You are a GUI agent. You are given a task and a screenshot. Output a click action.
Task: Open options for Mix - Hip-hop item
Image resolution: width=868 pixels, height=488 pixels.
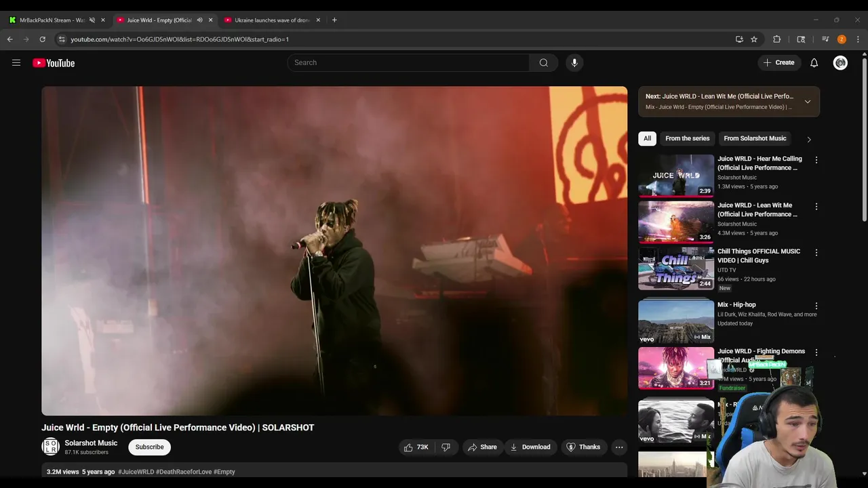(816, 306)
